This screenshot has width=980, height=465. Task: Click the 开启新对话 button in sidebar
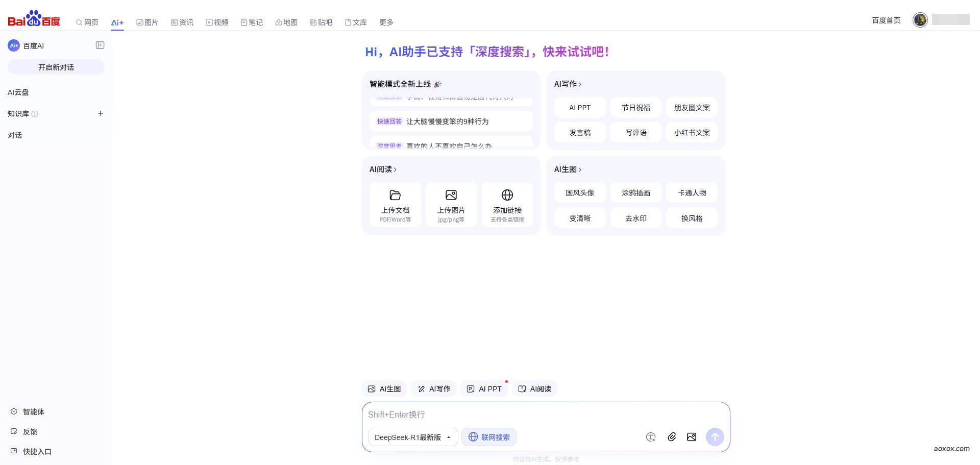coord(55,67)
